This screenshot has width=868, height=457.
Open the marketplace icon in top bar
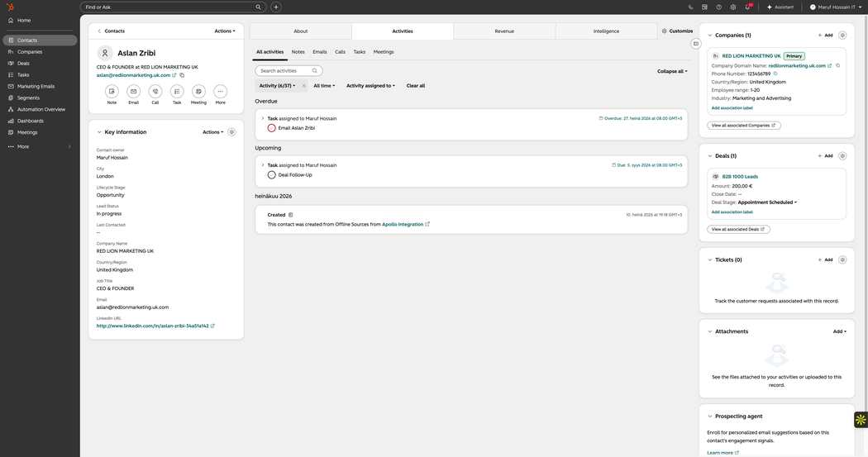pyautogui.click(x=704, y=7)
